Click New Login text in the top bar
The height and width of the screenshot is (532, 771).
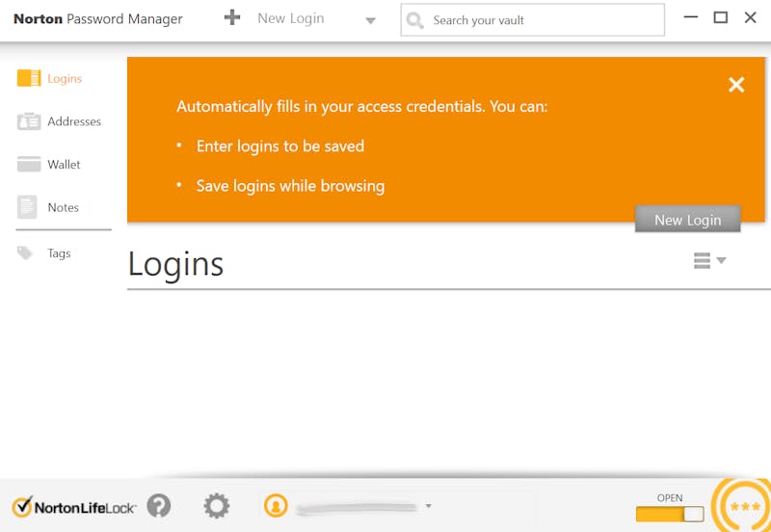coord(291,18)
